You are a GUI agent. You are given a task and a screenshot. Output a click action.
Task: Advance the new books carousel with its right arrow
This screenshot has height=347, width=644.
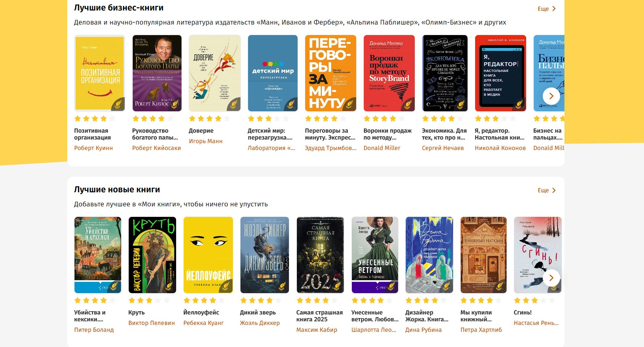coord(551,278)
